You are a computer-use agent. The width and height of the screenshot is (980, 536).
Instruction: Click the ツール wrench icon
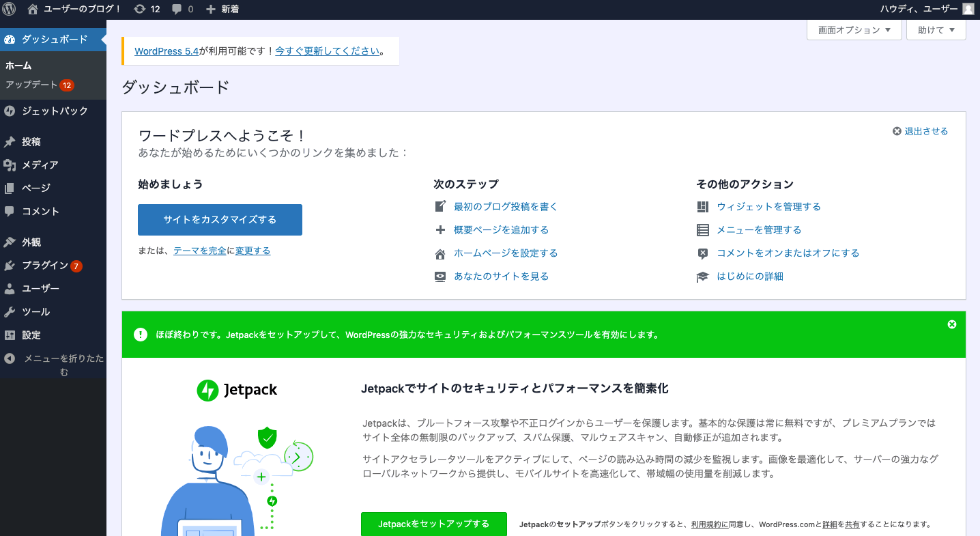coord(10,312)
